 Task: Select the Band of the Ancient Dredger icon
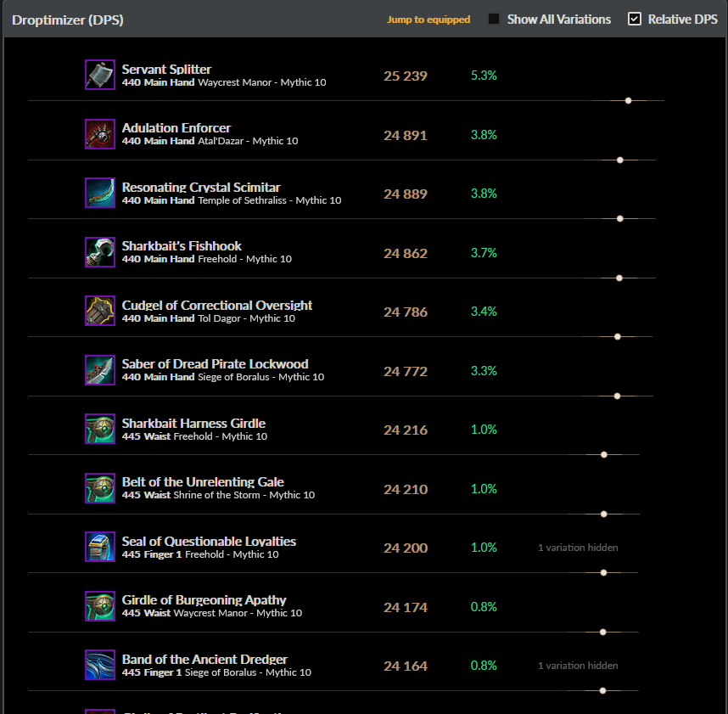coord(99,665)
